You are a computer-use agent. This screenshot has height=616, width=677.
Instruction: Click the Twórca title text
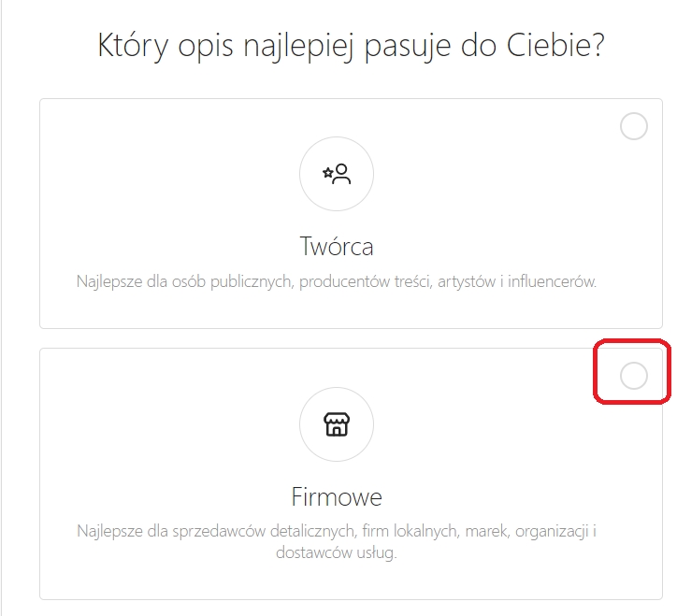coord(337,247)
